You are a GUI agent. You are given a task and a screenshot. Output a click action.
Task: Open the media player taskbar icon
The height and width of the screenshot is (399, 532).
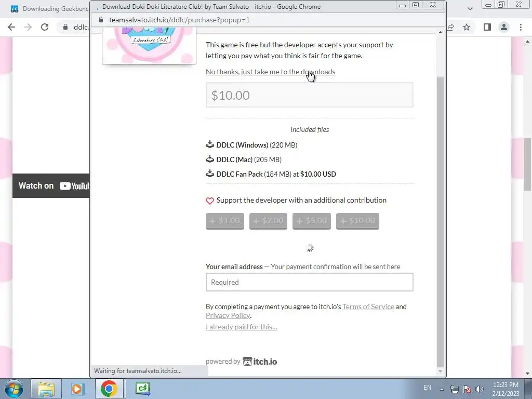coord(77,389)
